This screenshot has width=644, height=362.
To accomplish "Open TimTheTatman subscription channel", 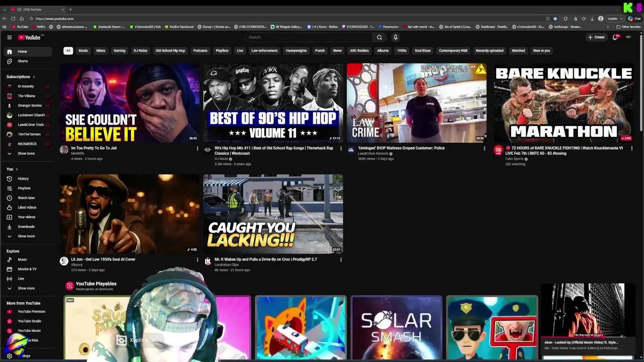I will [29, 134].
